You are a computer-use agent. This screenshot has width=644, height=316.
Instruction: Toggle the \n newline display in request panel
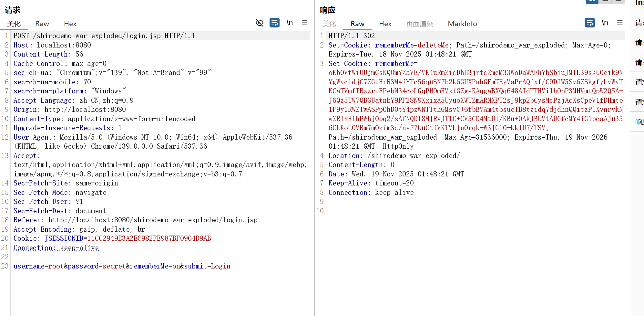[290, 23]
